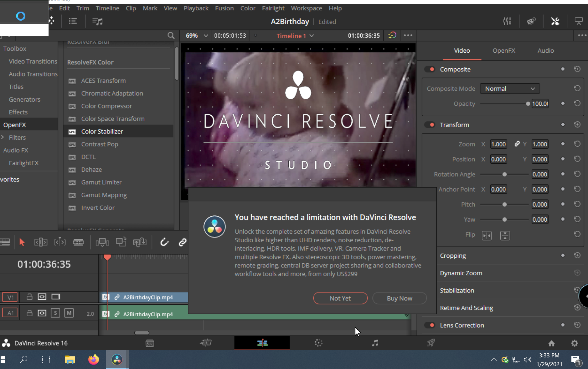Reset the Opacity value
The height and width of the screenshot is (369, 588).
(577, 103)
